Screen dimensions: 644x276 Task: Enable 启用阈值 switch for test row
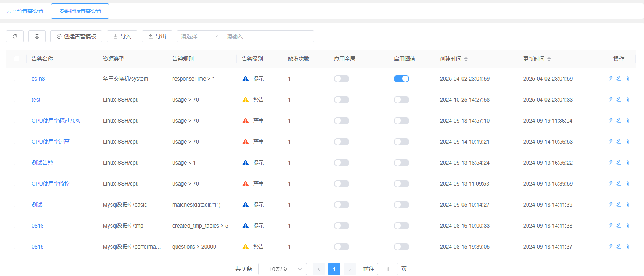click(x=401, y=100)
